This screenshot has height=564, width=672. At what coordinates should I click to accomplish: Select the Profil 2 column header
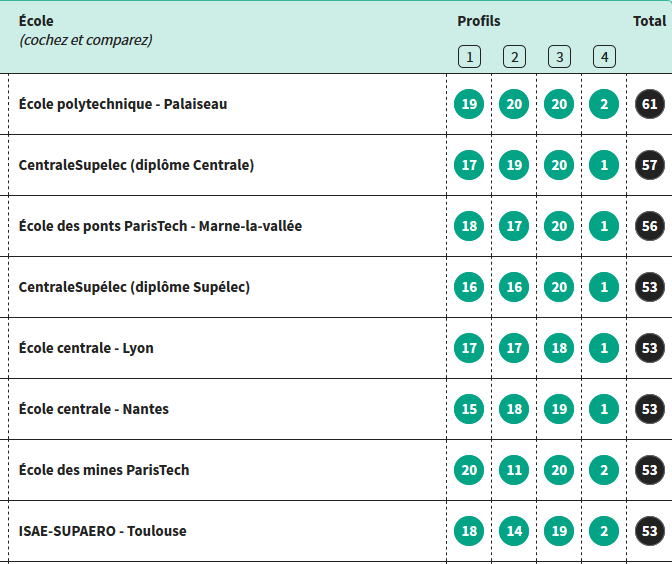click(x=514, y=57)
